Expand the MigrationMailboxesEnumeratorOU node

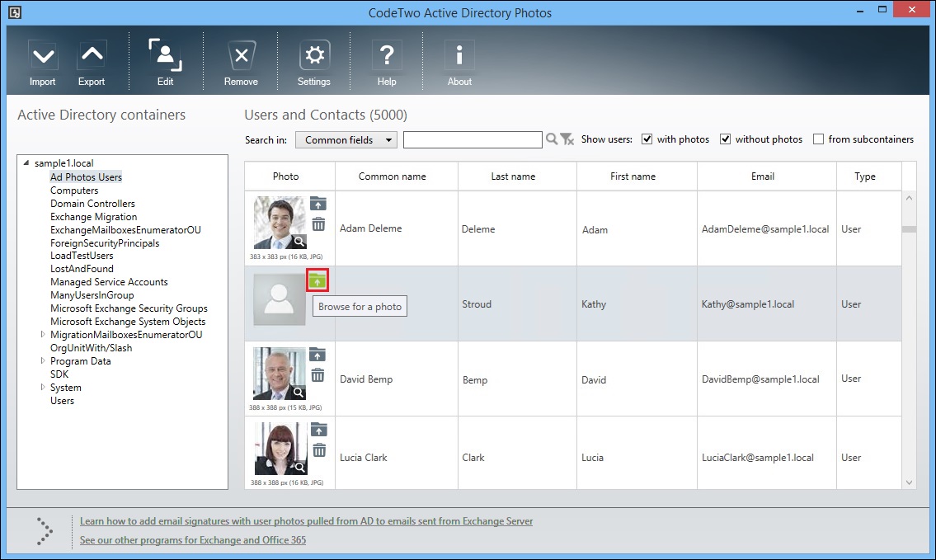(x=42, y=334)
